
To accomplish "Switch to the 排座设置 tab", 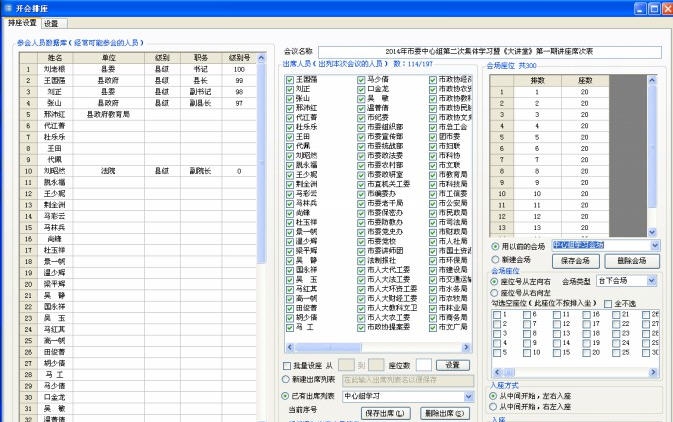I will (x=22, y=23).
